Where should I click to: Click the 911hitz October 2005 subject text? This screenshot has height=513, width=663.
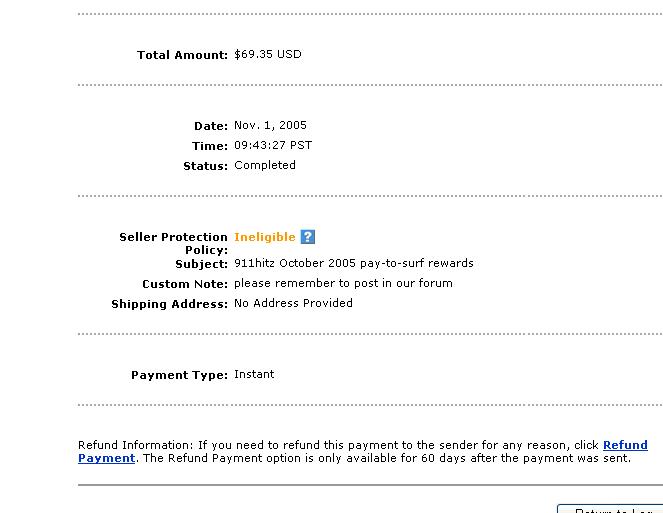[x=353, y=263]
